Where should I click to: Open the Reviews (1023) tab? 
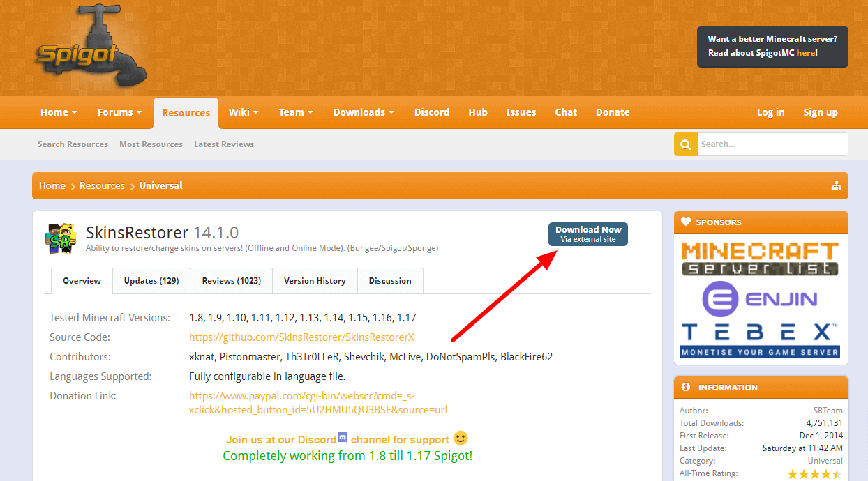231,281
